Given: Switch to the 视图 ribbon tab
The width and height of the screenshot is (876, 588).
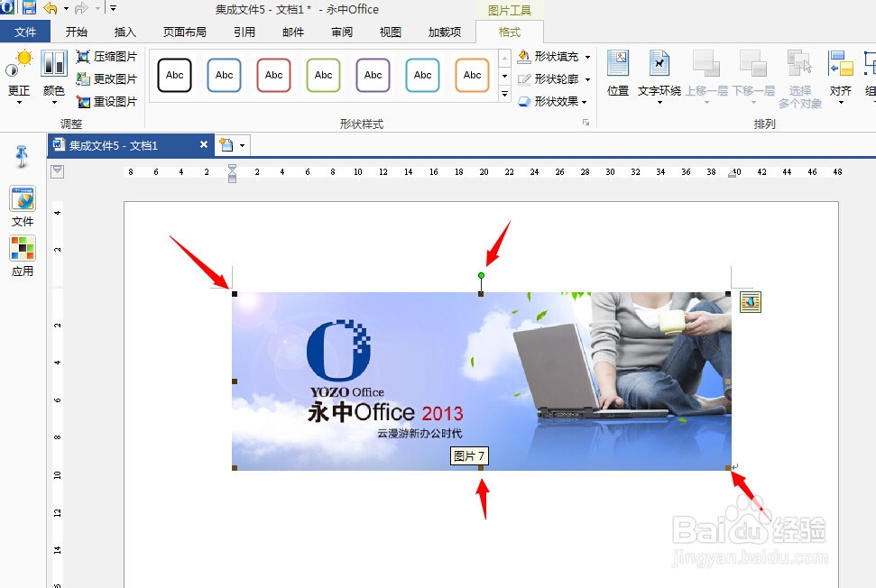Looking at the screenshot, I should 391,32.
